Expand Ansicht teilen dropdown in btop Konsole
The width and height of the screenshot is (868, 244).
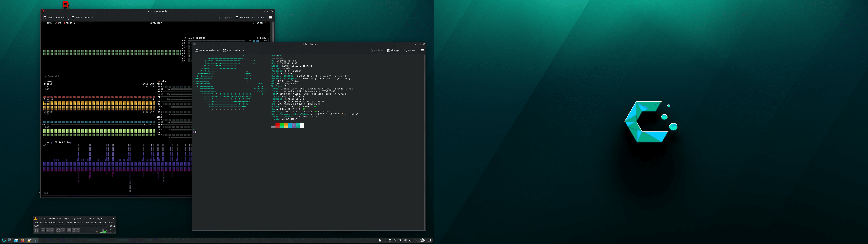(x=92, y=17)
